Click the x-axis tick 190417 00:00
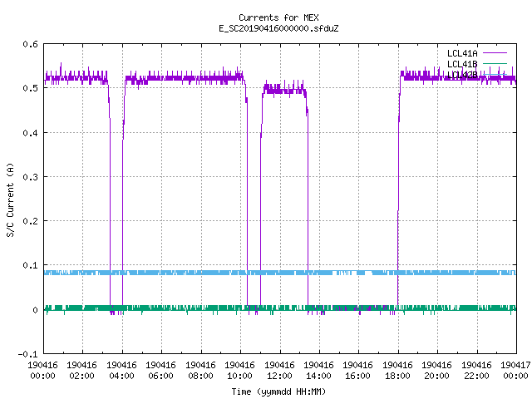532x399 pixels. click(515, 371)
